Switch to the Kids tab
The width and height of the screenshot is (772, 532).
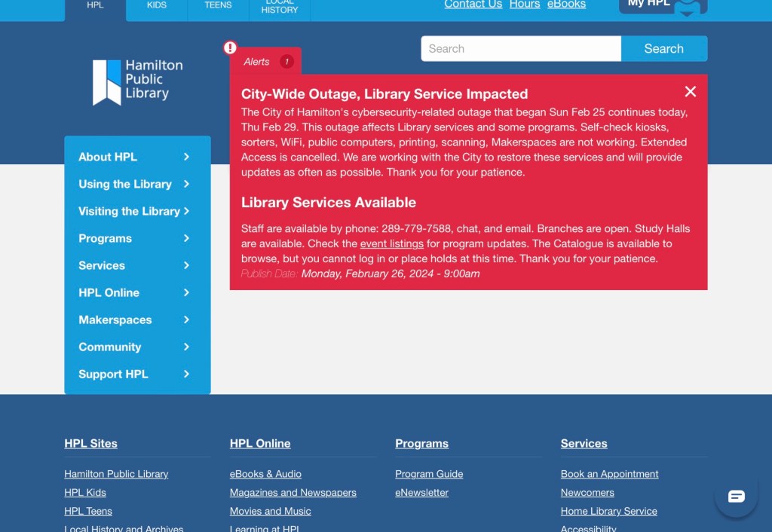point(157,6)
